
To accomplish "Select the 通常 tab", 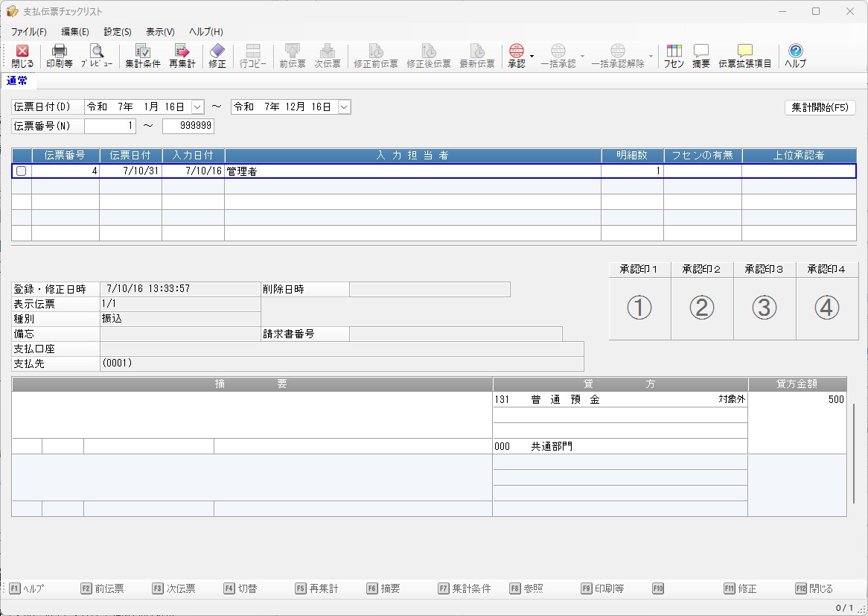I will 17,80.
